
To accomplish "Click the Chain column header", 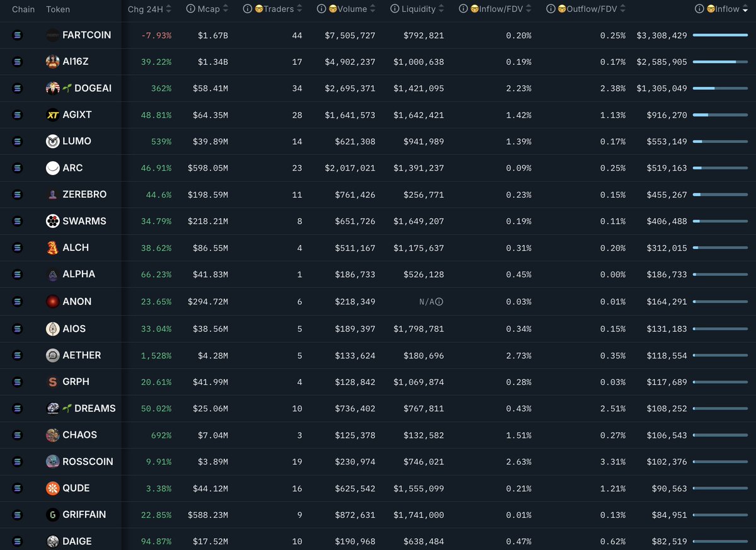I will pyautogui.click(x=23, y=9).
